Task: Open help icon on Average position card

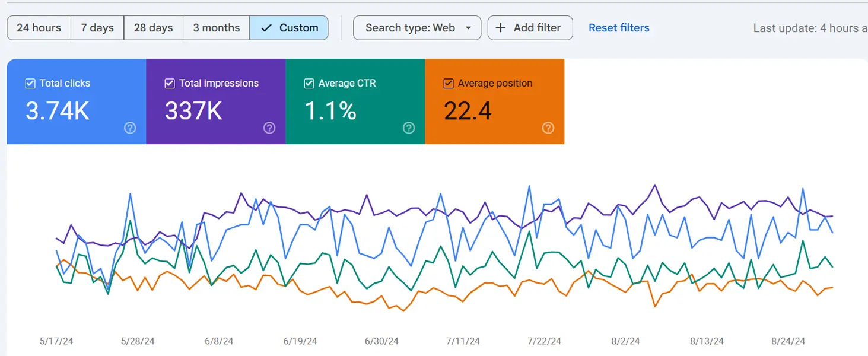Action: click(548, 128)
